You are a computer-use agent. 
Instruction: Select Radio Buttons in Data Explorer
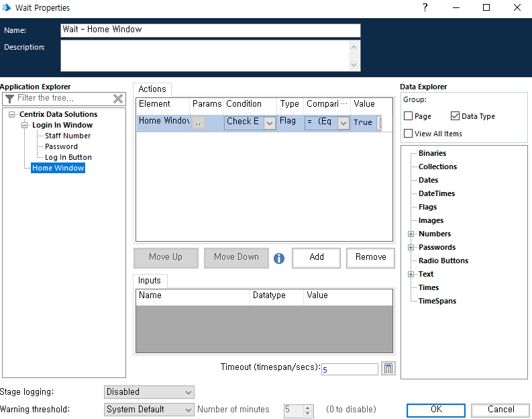[443, 261]
